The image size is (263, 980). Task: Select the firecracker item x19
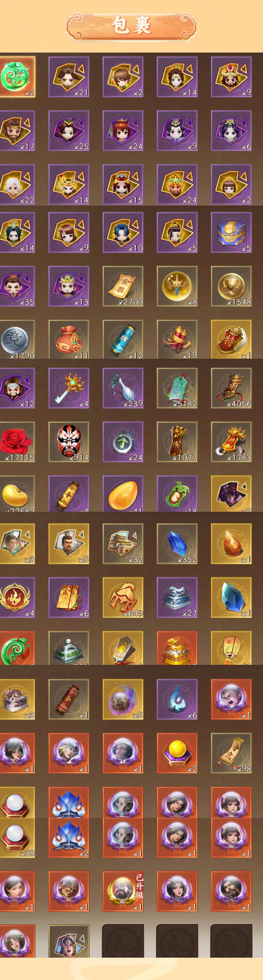point(177,339)
